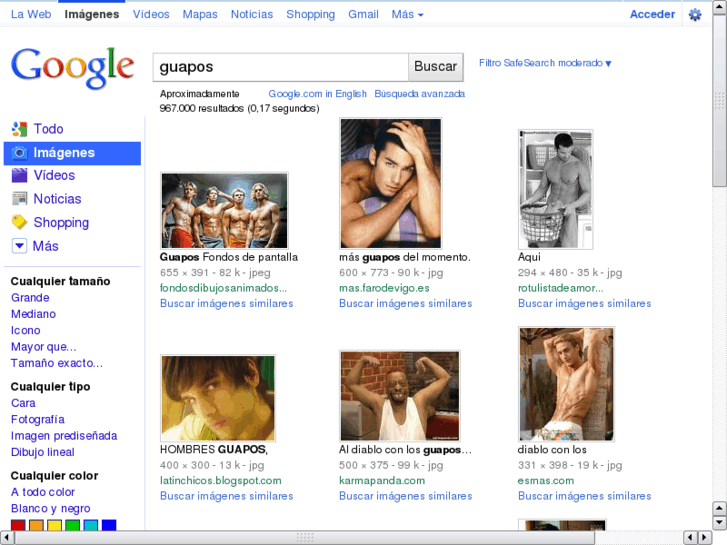Select Noticias in the sidebar
727x545 pixels.
pyautogui.click(x=57, y=199)
